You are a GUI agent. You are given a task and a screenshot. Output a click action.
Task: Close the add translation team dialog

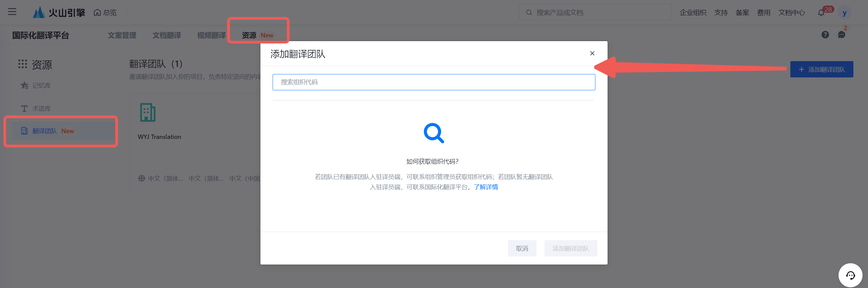[592, 53]
